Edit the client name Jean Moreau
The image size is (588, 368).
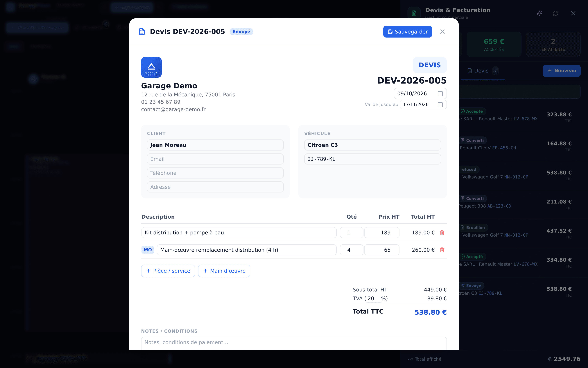click(x=215, y=145)
